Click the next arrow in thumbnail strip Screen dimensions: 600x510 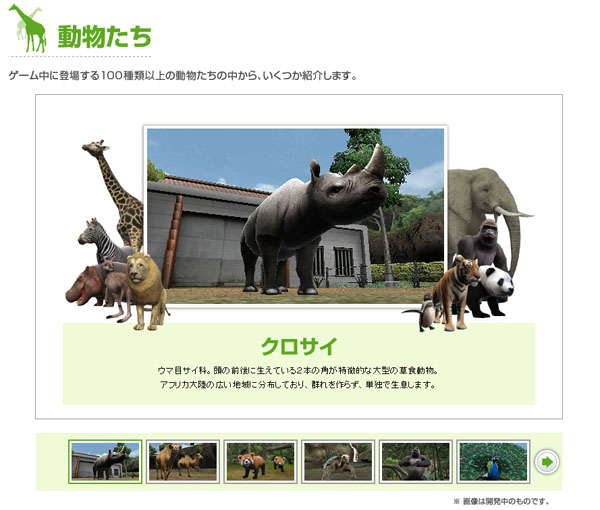(546, 461)
